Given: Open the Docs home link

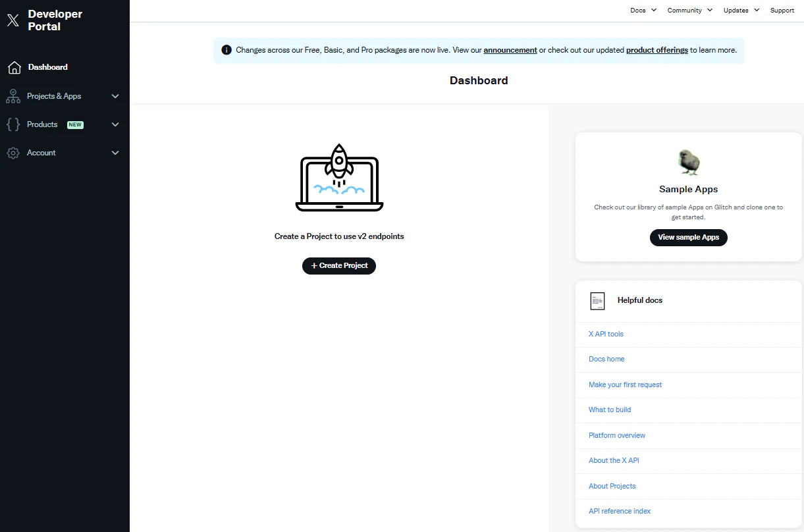Looking at the screenshot, I should pyautogui.click(x=606, y=359).
